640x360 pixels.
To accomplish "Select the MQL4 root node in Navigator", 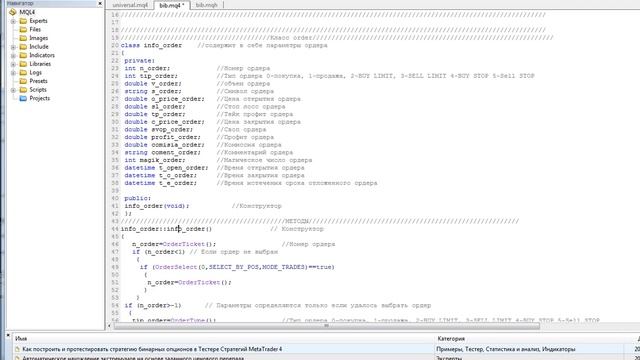I will pyautogui.click(x=27, y=12).
